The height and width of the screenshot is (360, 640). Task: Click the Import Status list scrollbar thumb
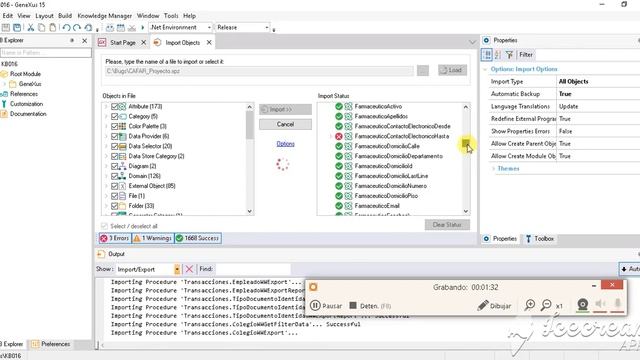click(x=466, y=142)
